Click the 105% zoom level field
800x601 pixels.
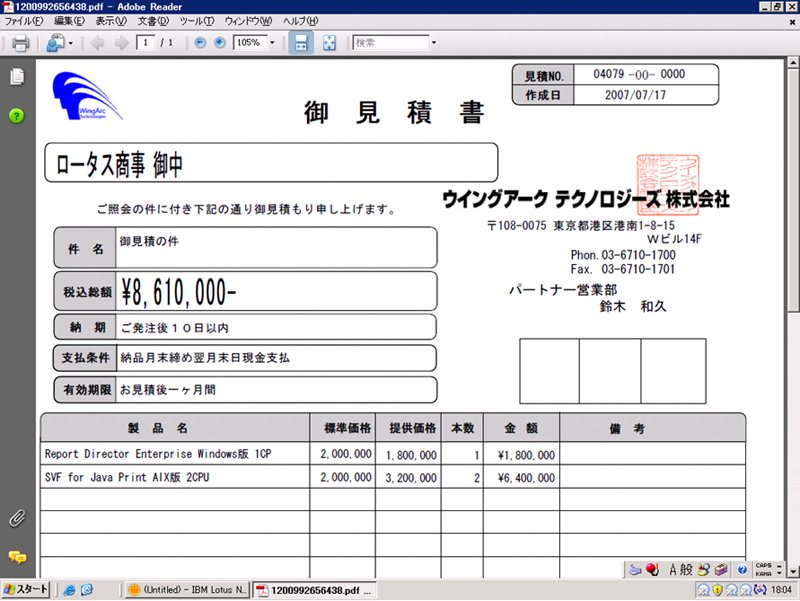pyautogui.click(x=250, y=42)
